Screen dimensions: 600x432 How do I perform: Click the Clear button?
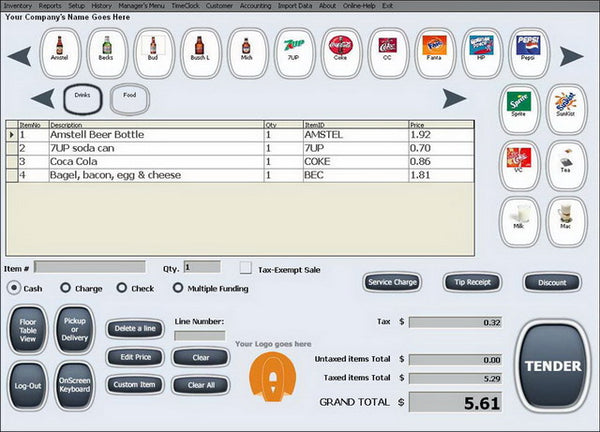pyautogui.click(x=201, y=357)
